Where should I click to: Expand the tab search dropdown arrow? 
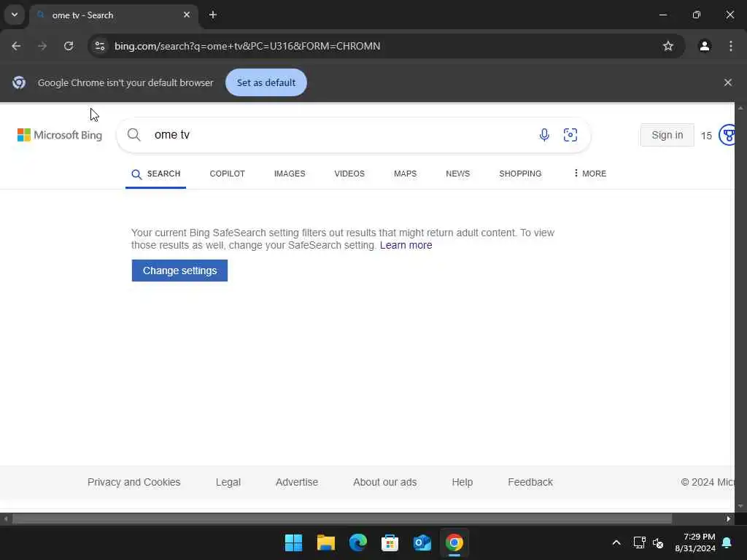[x=15, y=15]
